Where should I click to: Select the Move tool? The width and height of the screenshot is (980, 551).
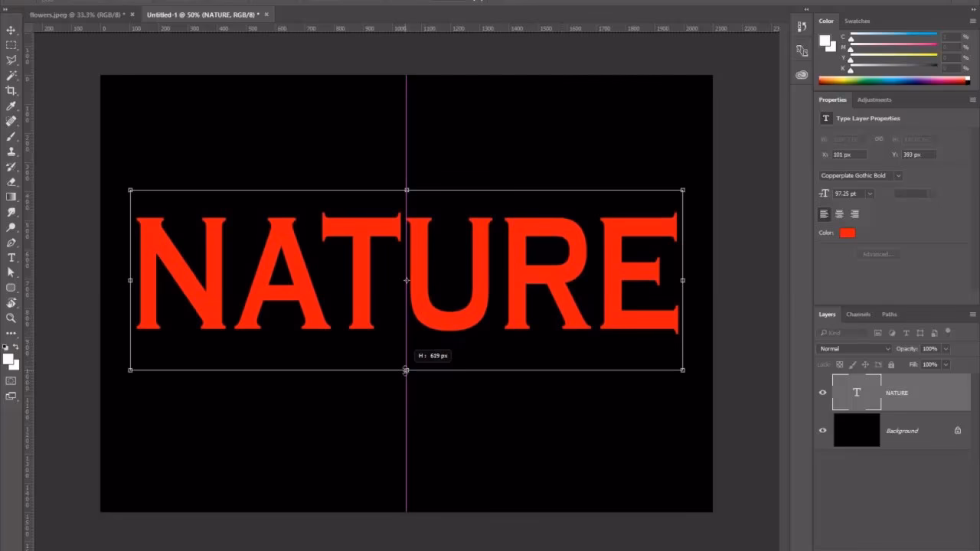(x=11, y=30)
